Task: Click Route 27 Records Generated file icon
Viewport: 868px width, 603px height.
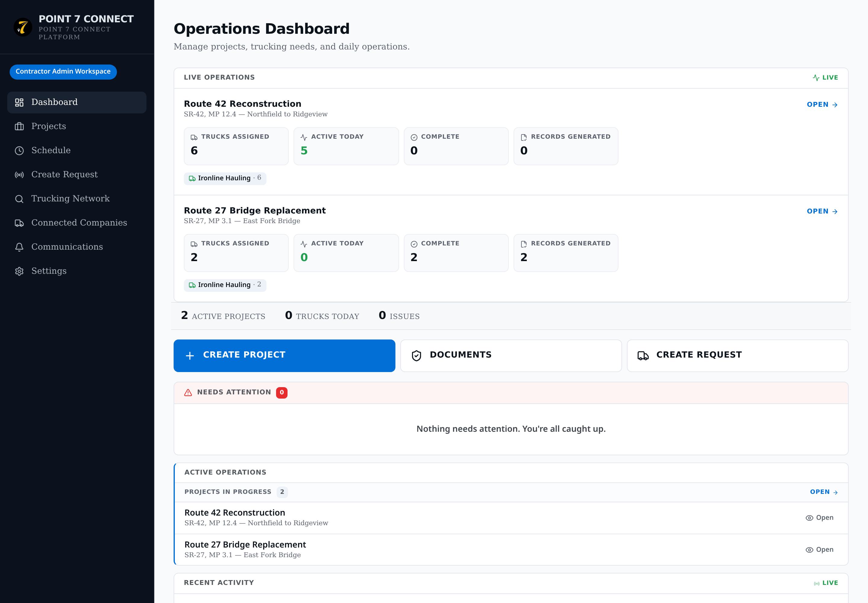Action: [524, 245]
